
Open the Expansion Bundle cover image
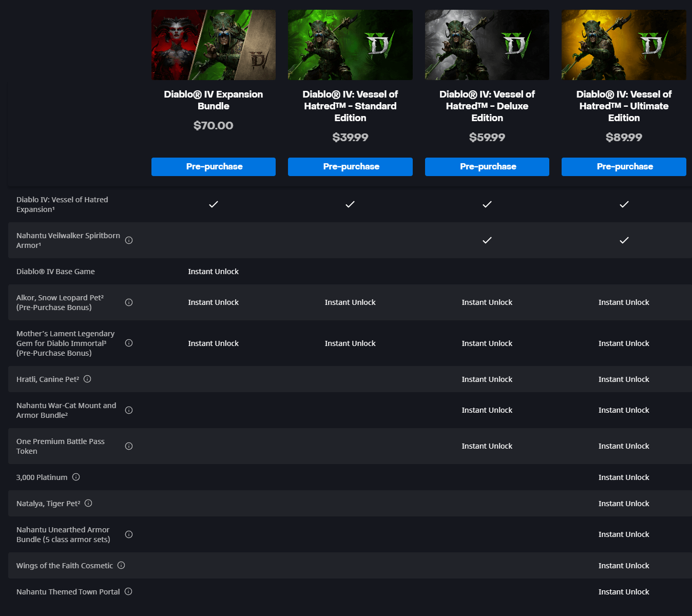pos(214,45)
